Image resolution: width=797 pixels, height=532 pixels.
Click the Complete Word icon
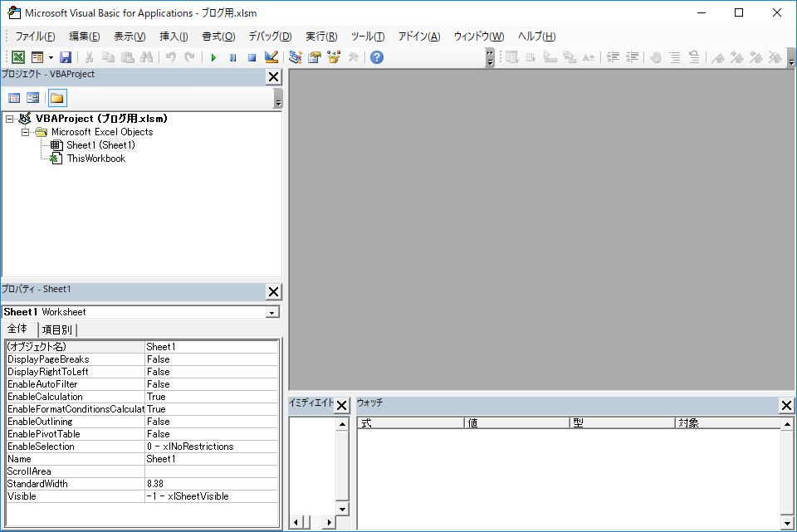click(588, 57)
